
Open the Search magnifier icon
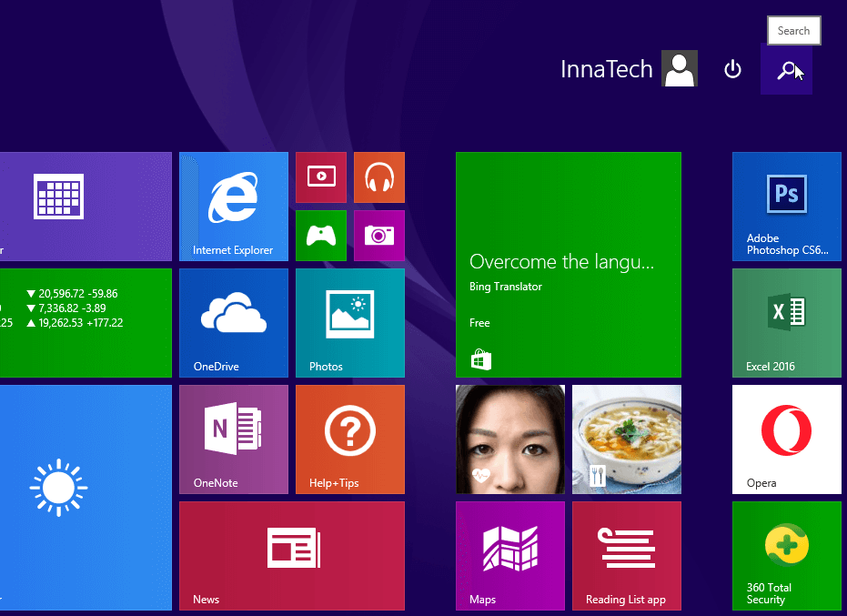[786, 70]
